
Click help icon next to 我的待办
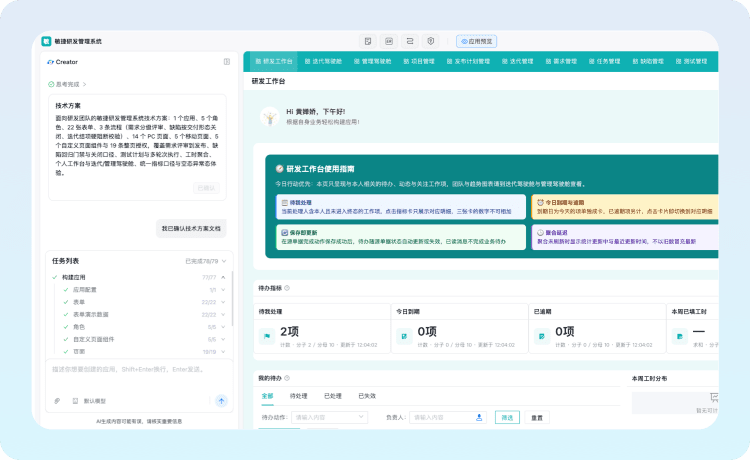(287, 378)
